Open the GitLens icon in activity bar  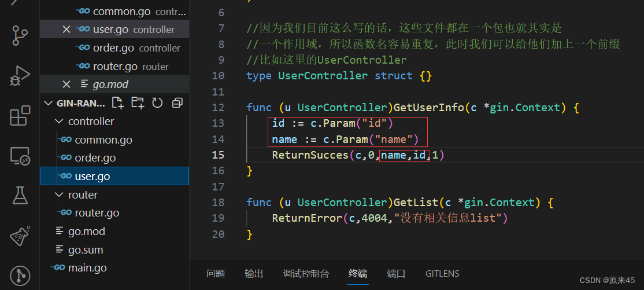19,276
